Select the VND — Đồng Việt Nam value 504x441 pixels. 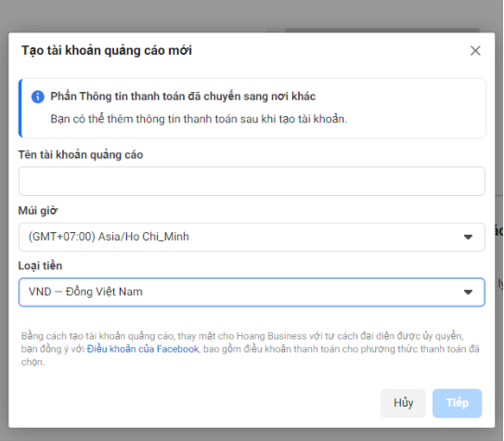click(85, 292)
